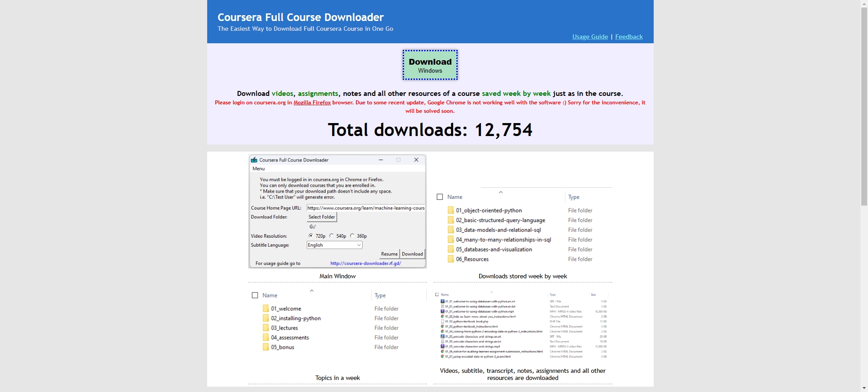Click the Chrome icon of 01_02_help-us-learn-more-about-you_instructions.html
Viewport: 868px width, 392px height.
[442, 317]
